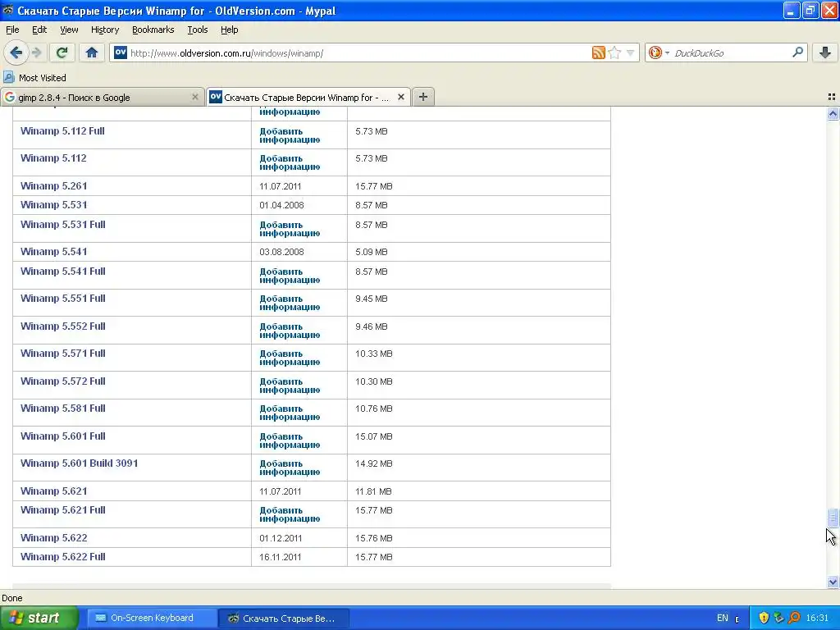Open the Most Visited bookmarks folder
This screenshot has width=840, height=630.
(35, 78)
